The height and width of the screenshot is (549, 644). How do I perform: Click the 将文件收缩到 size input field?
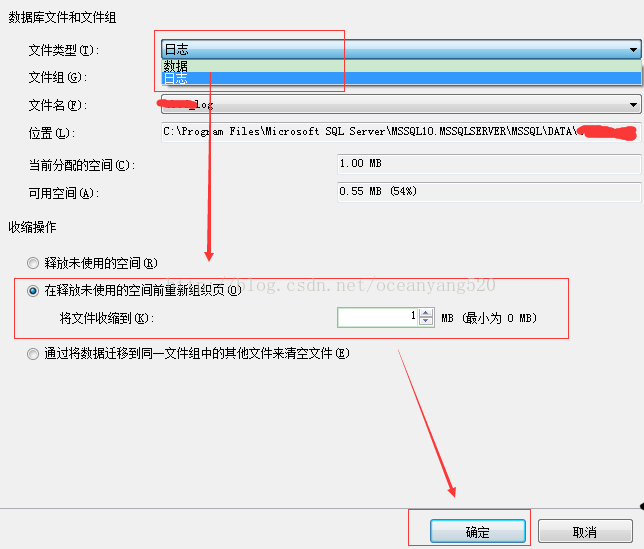coord(377,317)
